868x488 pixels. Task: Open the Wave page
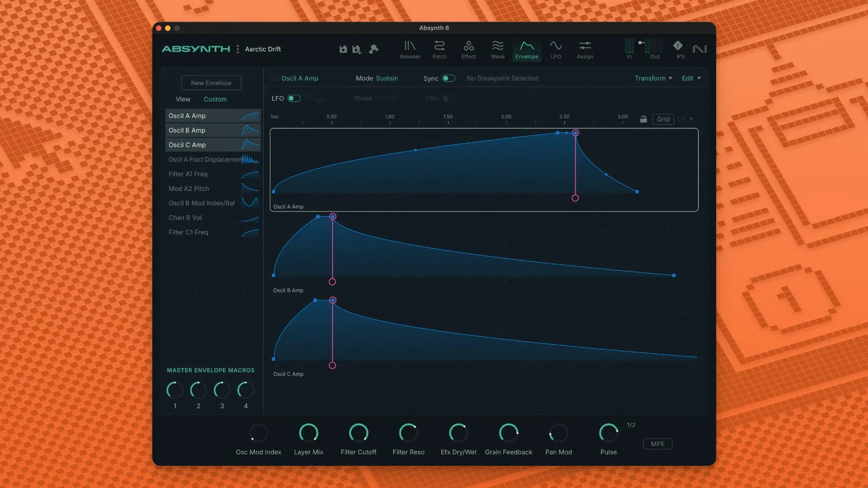(x=498, y=50)
